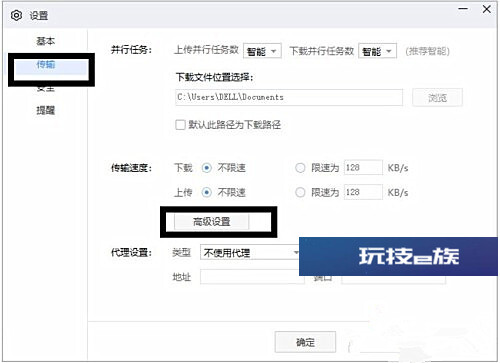Select 不限速 radio for 下载
Viewport: 500px width, 363px height.
pyautogui.click(x=207, y=168)
